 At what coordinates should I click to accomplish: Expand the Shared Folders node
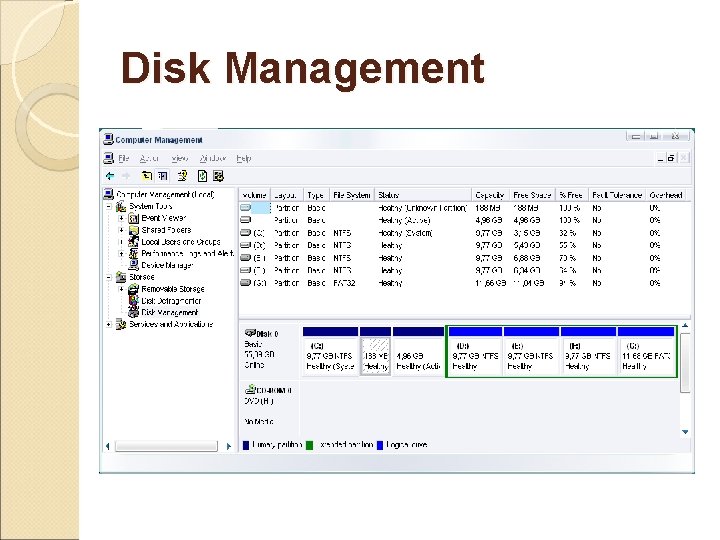click(x=121, y=230)
